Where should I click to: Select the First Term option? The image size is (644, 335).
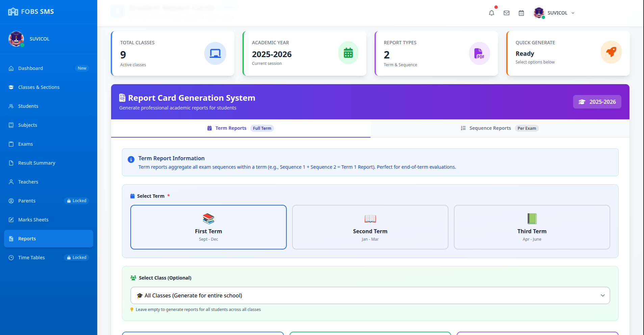click(x=208, y=227)
